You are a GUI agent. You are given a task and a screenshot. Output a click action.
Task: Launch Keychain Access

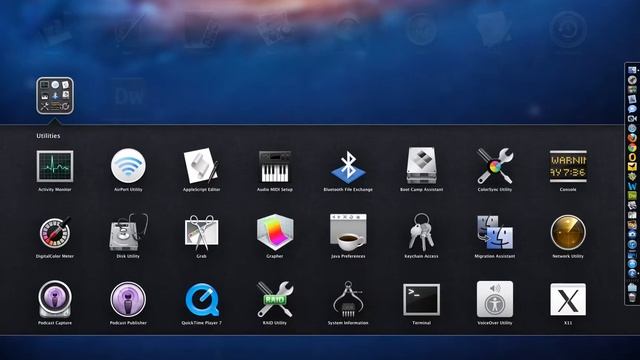click(x=421, y=232)
